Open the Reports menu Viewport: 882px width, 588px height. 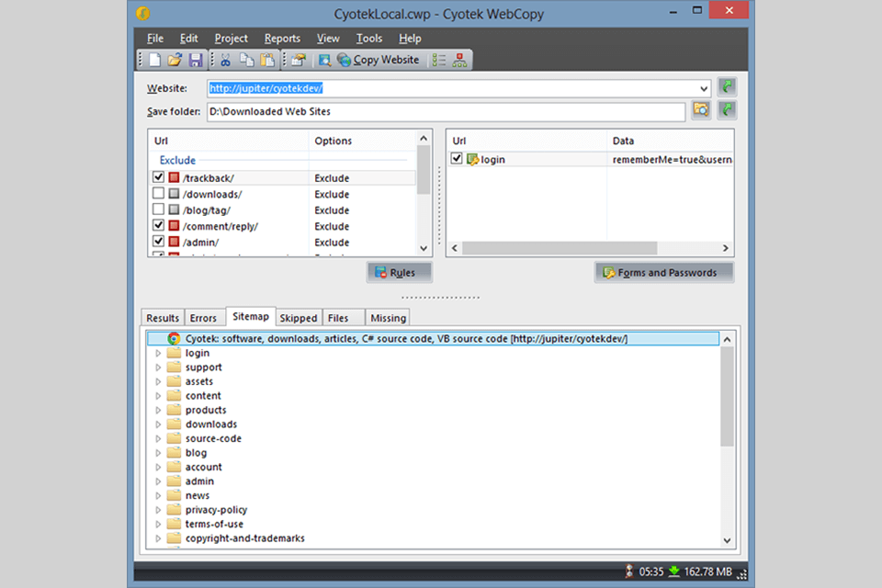click(x=282, y=39)
